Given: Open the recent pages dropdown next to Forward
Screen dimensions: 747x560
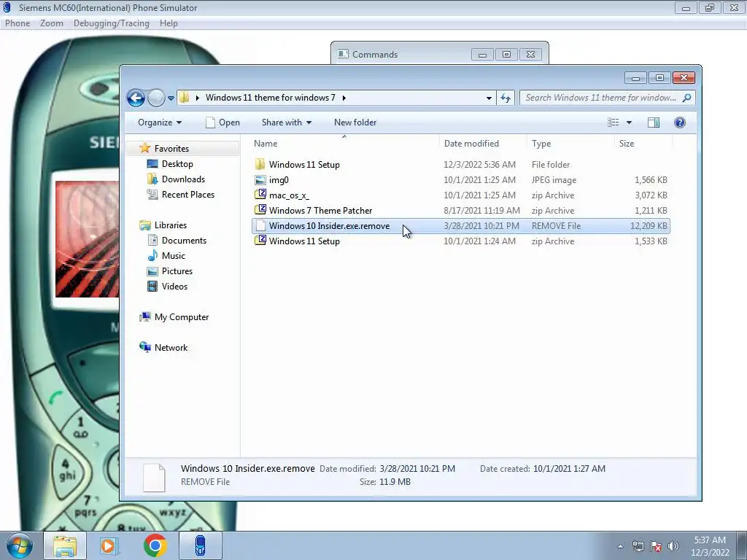Looking at the screenshot, I should tap(171, 98).
